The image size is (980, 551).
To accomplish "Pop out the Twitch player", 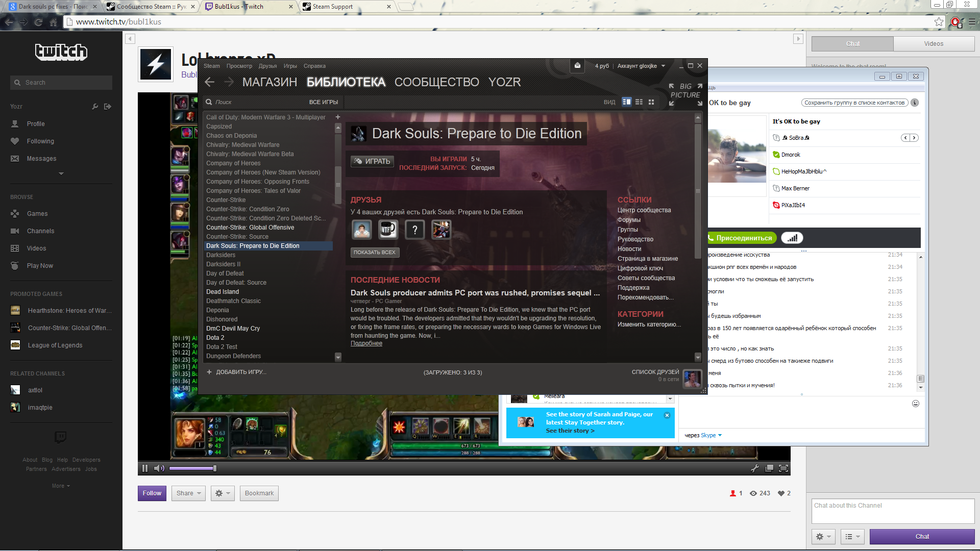I will click(769, 468).
